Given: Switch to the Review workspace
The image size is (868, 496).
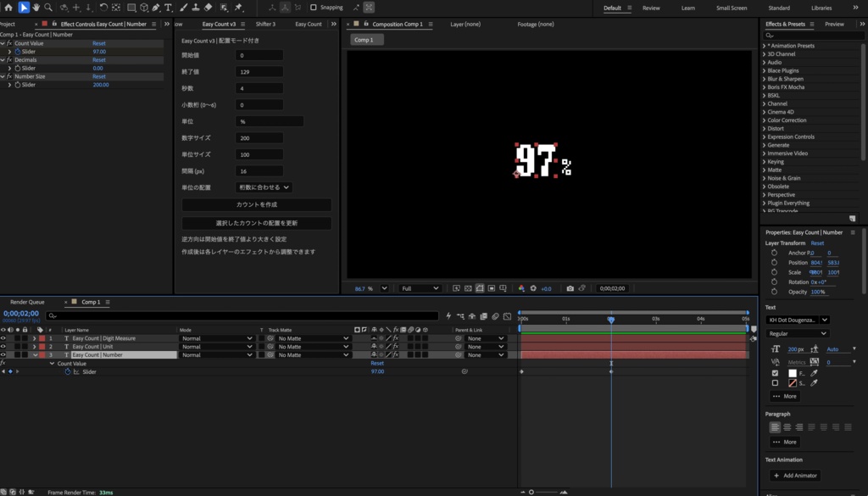Looking at the screenshot, I should coord(651,8).
